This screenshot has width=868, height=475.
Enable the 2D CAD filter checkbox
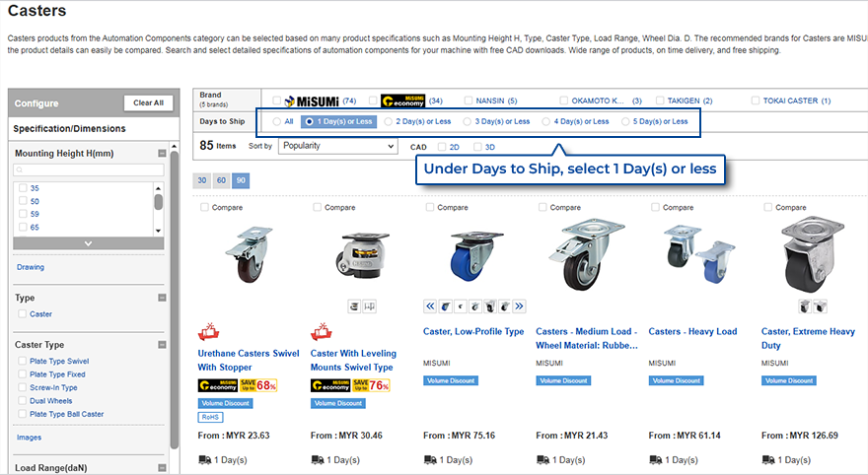[x=442, y=147]
